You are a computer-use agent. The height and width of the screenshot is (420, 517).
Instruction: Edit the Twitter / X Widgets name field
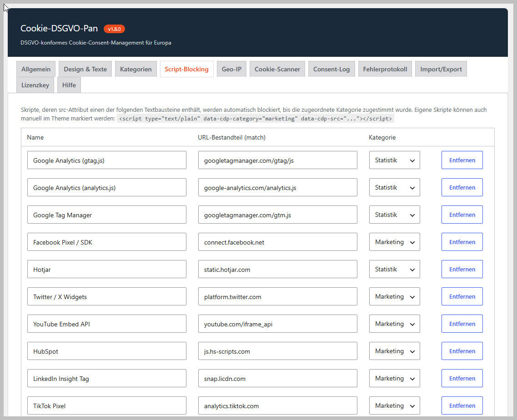pos(107,296)
